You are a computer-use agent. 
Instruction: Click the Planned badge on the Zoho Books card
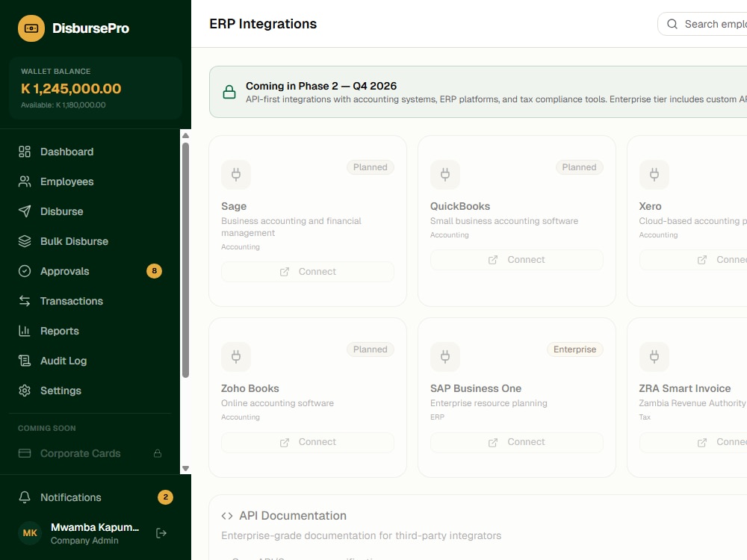pos(371,349)
